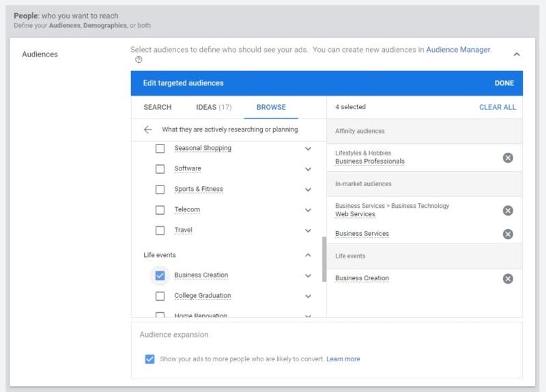Click the College Graduation label
The width and height of the screenshot is (546, 392).
tap(203, 296)
